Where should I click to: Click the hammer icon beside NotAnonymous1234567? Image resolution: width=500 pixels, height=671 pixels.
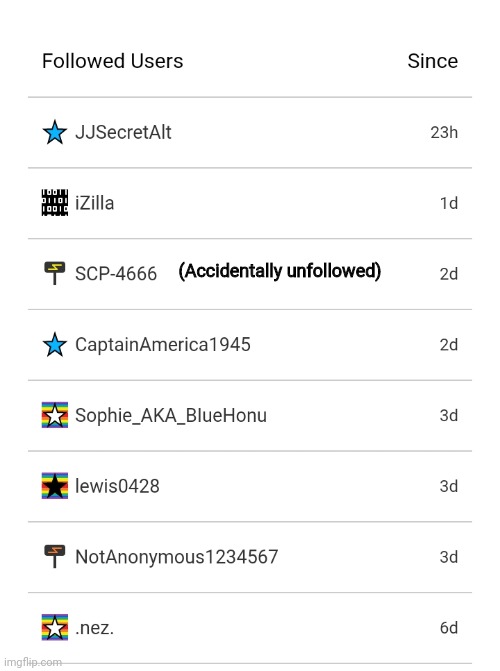tap(55, 556)
